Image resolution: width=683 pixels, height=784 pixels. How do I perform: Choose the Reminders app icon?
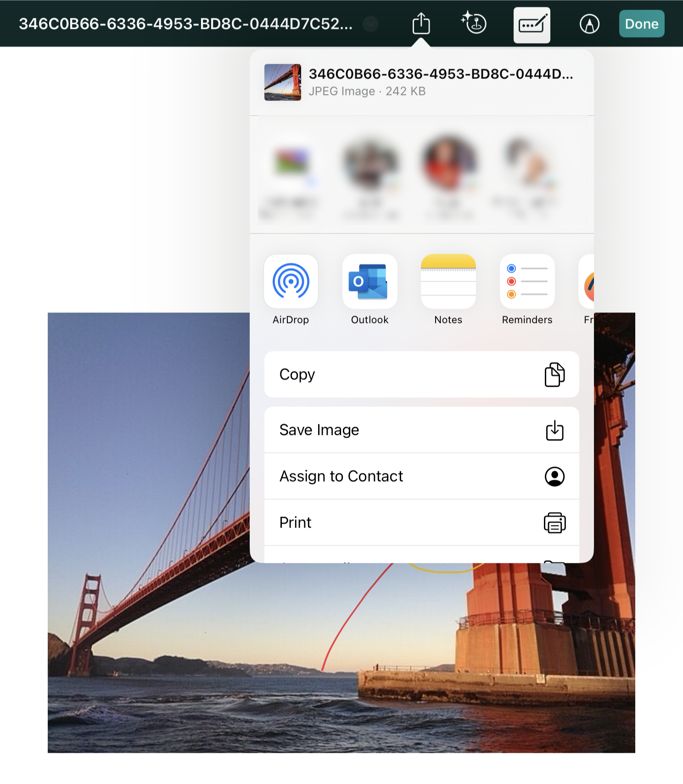click(x=527, y=282)
